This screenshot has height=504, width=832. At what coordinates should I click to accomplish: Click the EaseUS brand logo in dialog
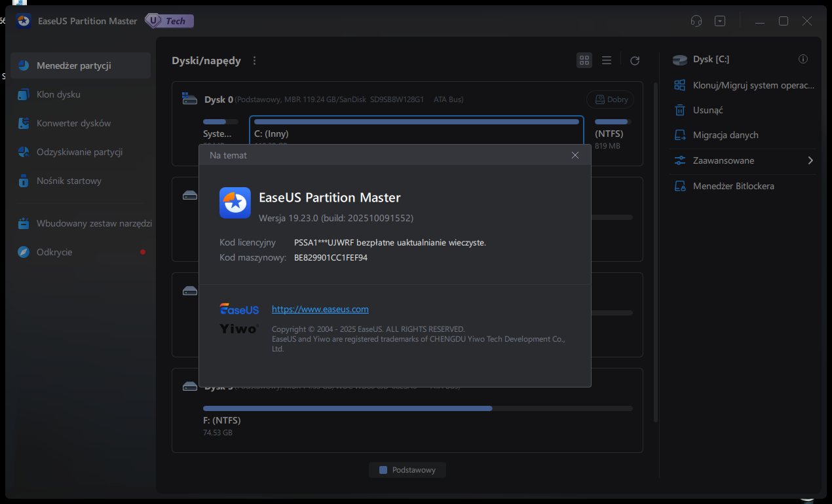(x=239, y=309)
